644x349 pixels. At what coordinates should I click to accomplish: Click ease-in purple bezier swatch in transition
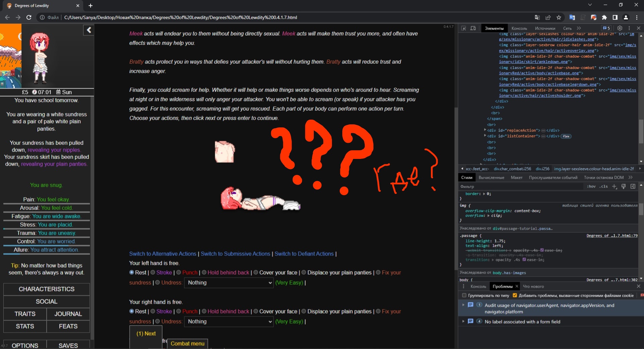click(x=524, y=259)
